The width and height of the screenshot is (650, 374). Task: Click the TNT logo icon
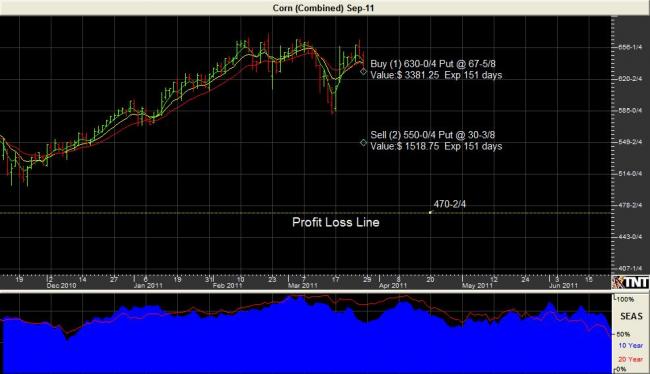[631, 282]
